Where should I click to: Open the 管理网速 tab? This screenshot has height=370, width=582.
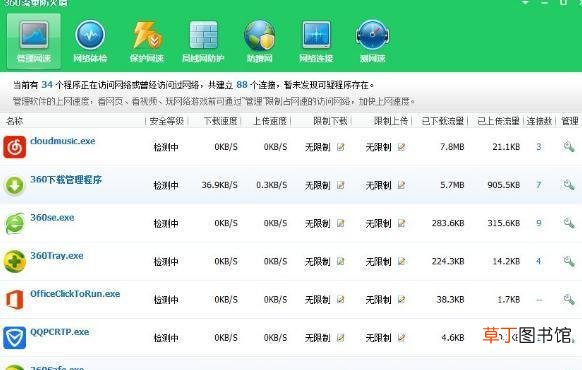tap(34, 41)
